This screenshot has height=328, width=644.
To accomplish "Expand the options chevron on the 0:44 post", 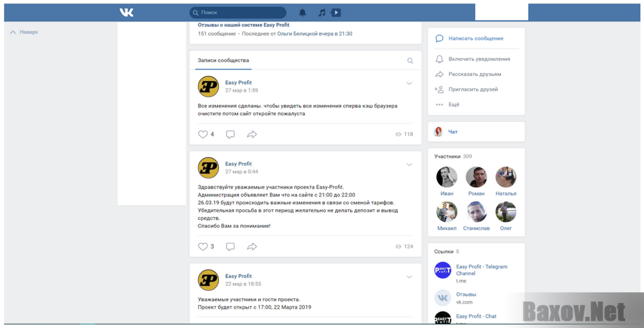I will [x=410, y=165].
